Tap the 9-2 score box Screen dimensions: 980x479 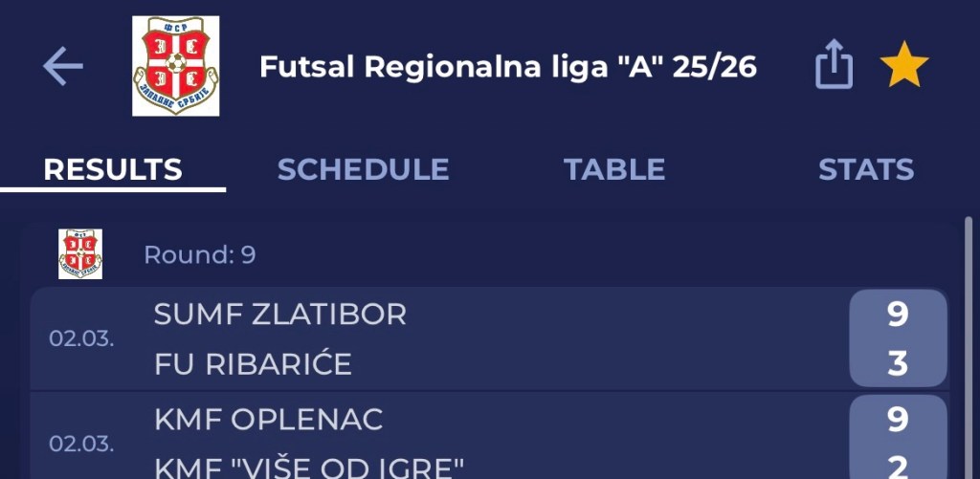[897, 442]
